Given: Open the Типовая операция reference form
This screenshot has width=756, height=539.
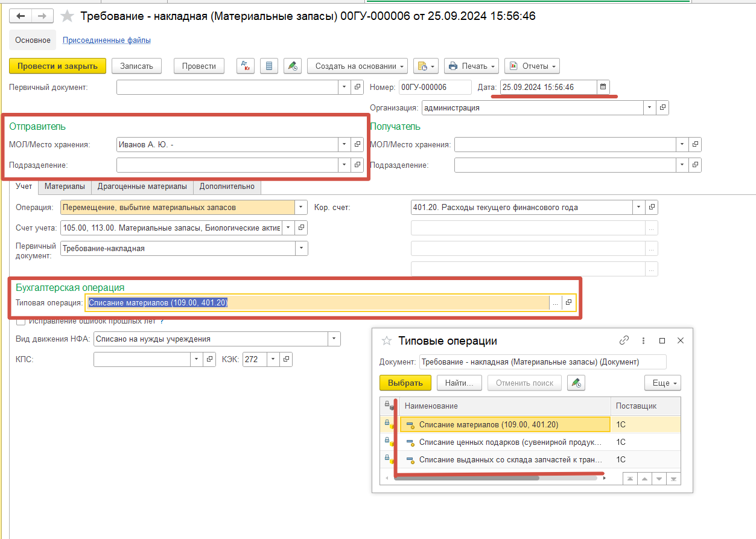Looking at the screenshot, I should [x=568, y=303].
